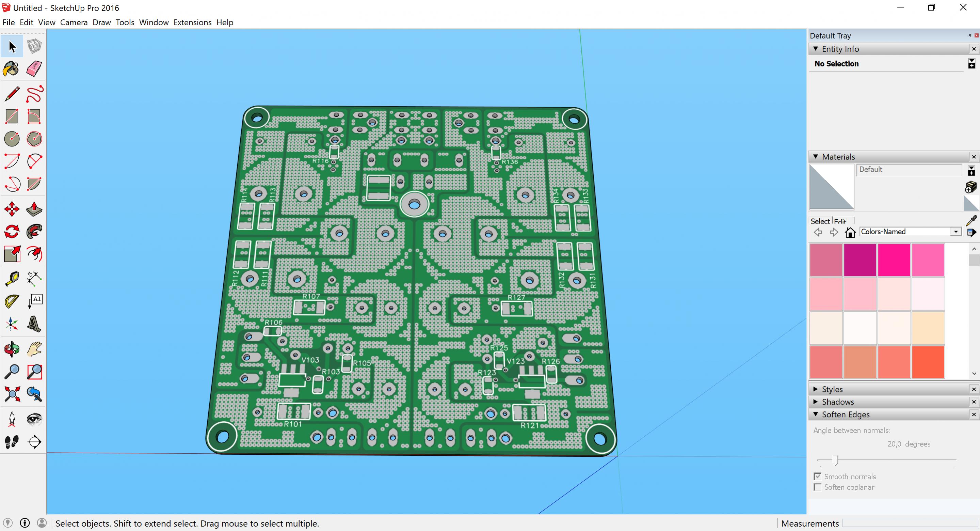
Task: Select the Pan hand tool
Action: coord(34,349)
